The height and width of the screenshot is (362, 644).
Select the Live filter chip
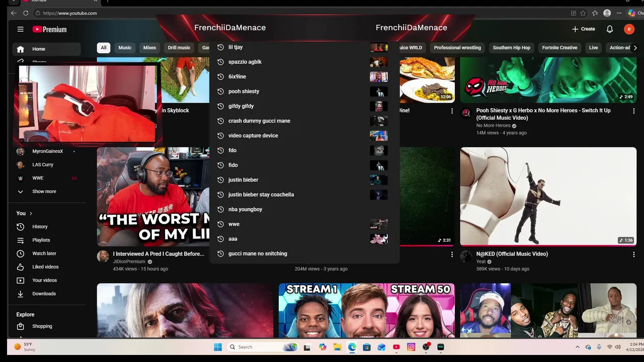pyautogui.click(x=594, y=48)
